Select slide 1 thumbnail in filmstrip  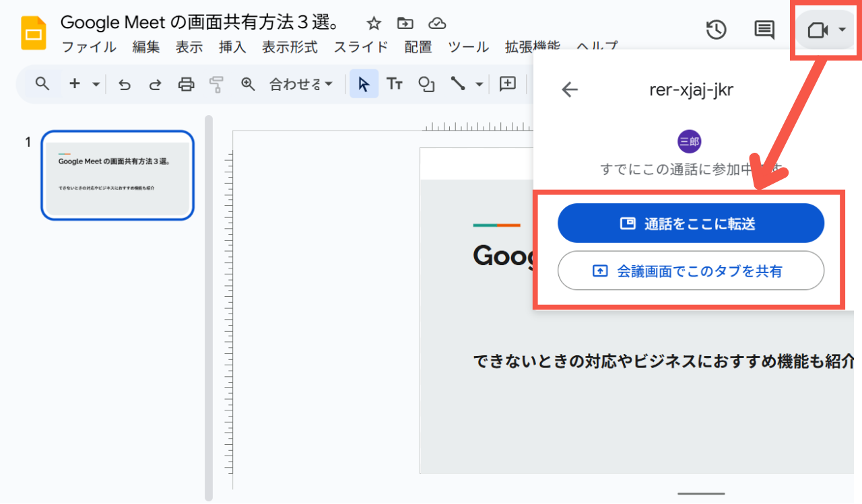pos(118,176)
